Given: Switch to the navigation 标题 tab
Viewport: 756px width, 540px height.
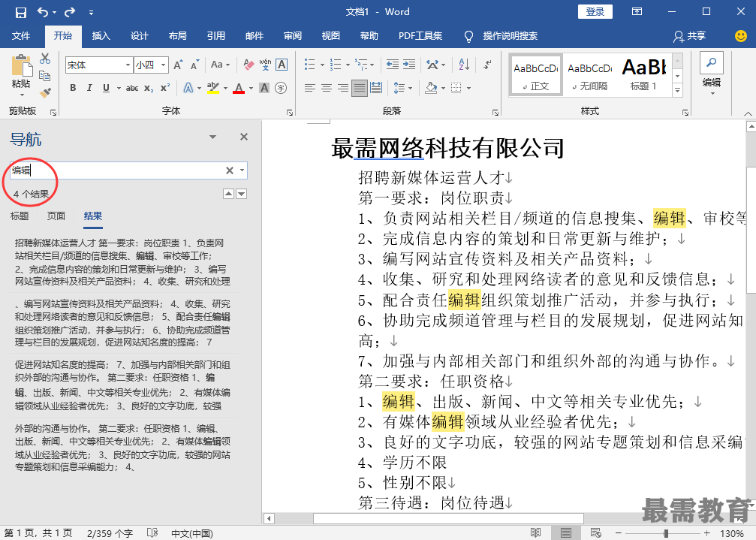Looking at the screenshot, I should coord(20,216).
